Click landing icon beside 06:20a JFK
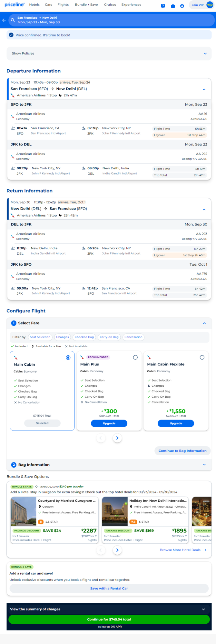 tap(83, 248)
